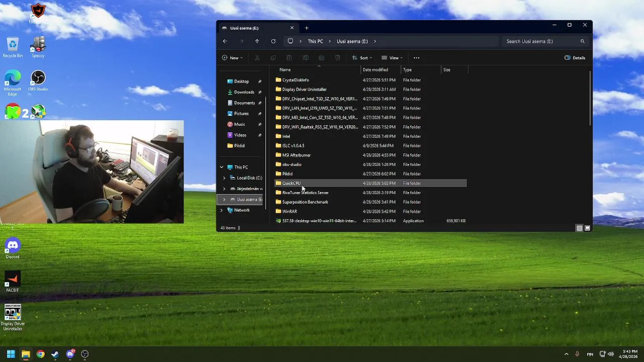Select the OBS Studio desktop shortcut

click(38, 81)
